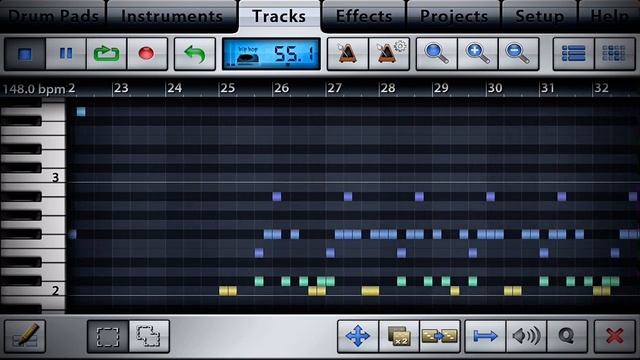Open the metronome settings with gear

click(x=389, y=54)
